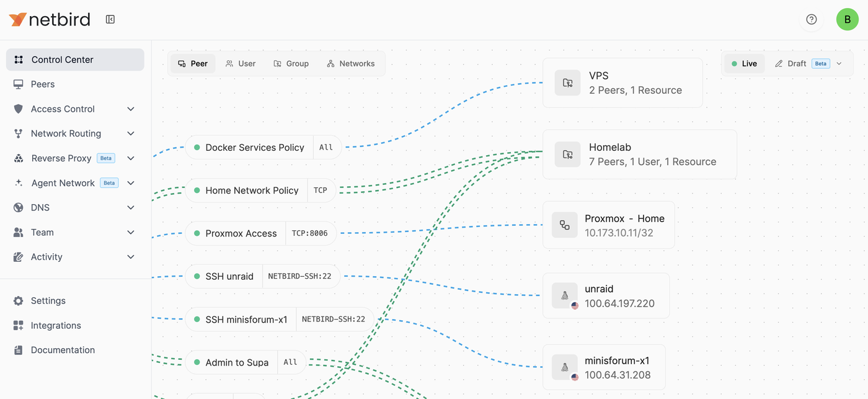Open user avatar B menu

pyautogui.click(x=848, y=19)
